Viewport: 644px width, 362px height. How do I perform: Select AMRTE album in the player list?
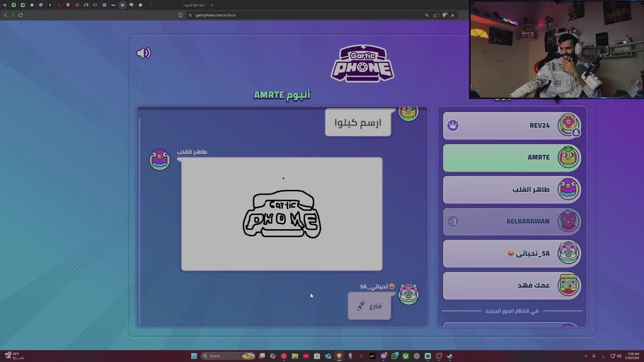(512, 157)
